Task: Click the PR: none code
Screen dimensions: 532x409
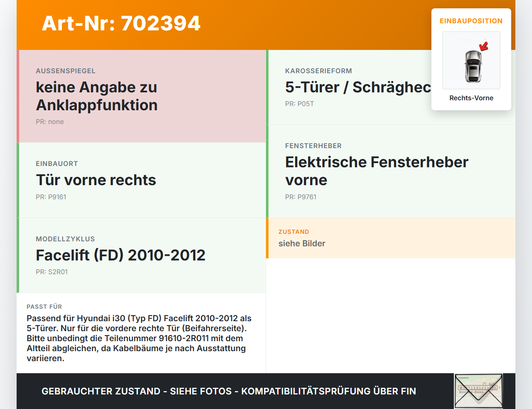Action: tap(50, 121)
